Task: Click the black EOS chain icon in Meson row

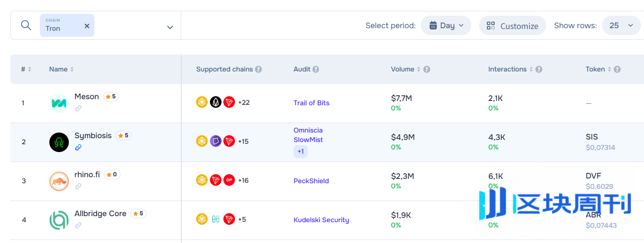Action: click(216, 102)
